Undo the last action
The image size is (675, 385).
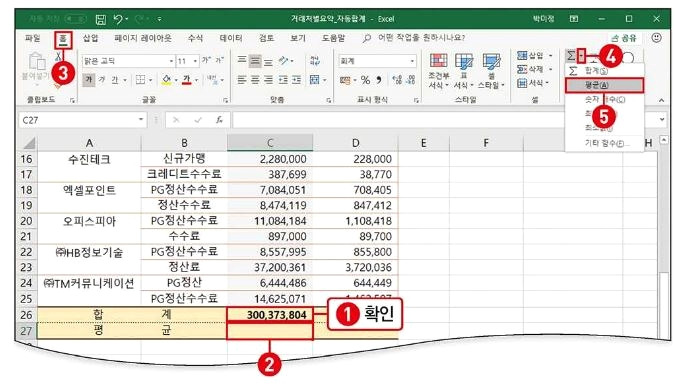point(119,19)
